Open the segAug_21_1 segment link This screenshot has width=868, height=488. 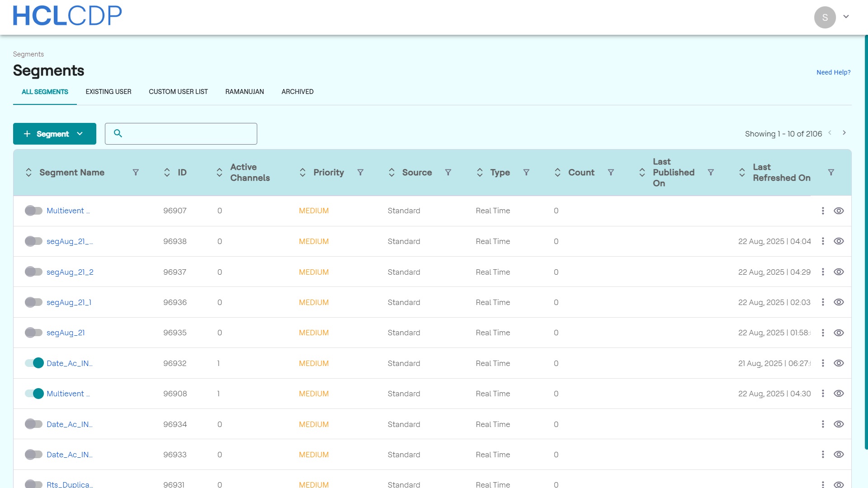tap(69, 302)
